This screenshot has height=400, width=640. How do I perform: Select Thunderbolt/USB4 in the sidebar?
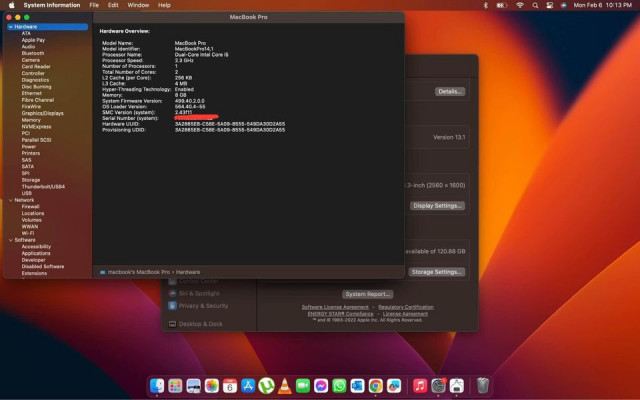point(43,187)
